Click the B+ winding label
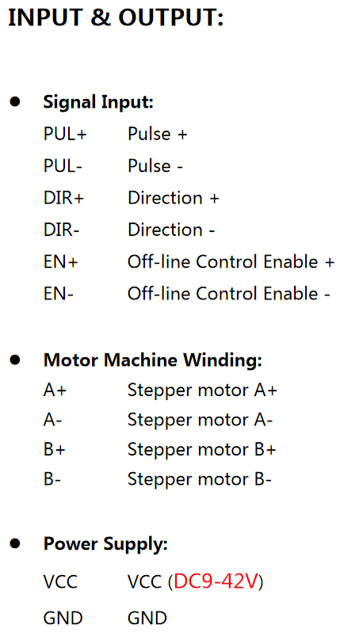Image resolution: width=359 pixels, height=644 pixels. (x=54, y=450)
